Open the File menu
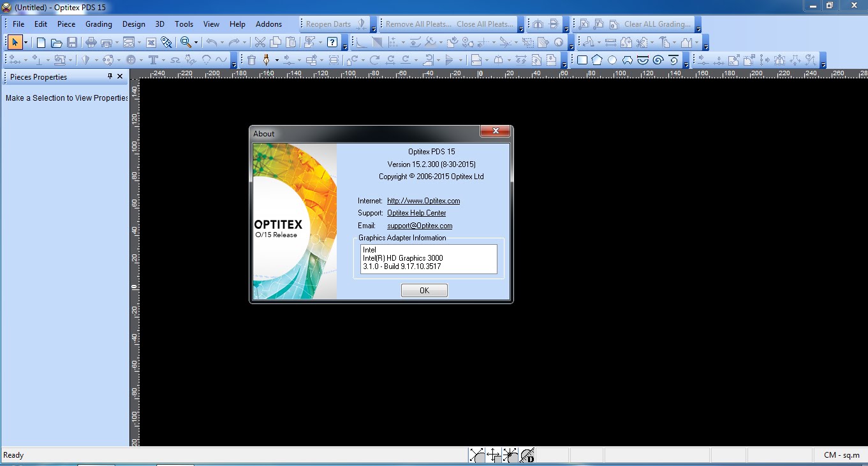Screen dimensions: 868x466 (18, 24)
